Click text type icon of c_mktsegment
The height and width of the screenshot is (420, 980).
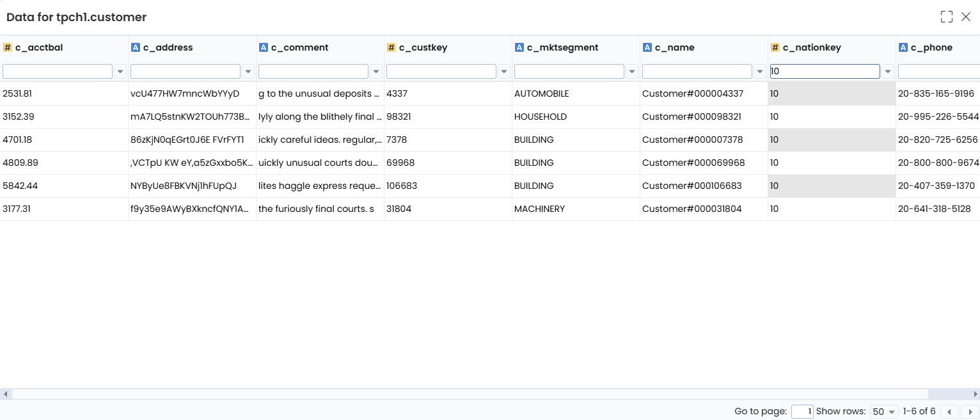[x=519, y=47]
